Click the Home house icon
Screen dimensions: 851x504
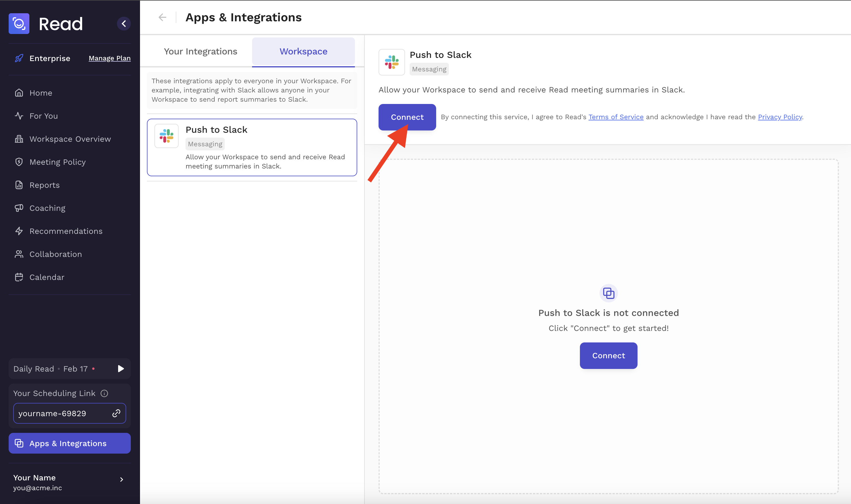(19, 93)
